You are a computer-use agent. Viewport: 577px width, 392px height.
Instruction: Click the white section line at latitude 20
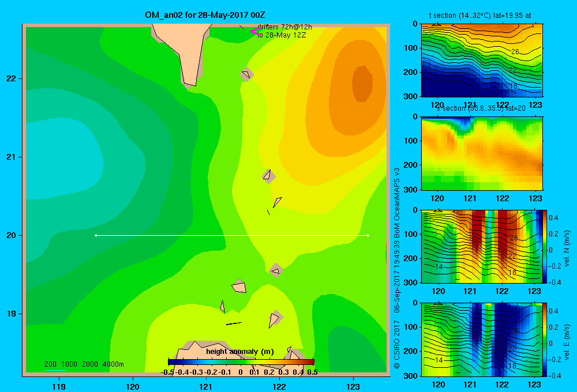(232, 235)
